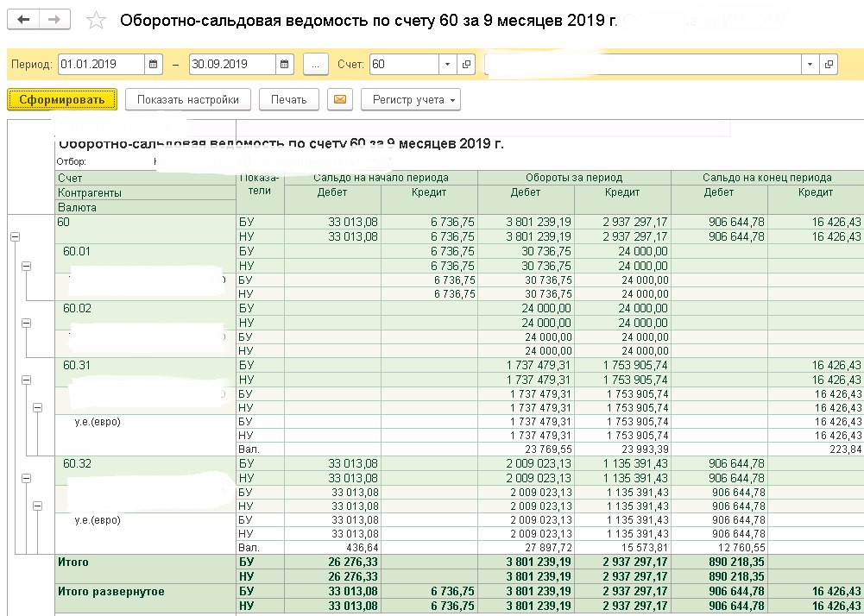This screenshot has width=864, height=616.
Task: Click Сальдо на начало периода header
Action: coord(381,178)
